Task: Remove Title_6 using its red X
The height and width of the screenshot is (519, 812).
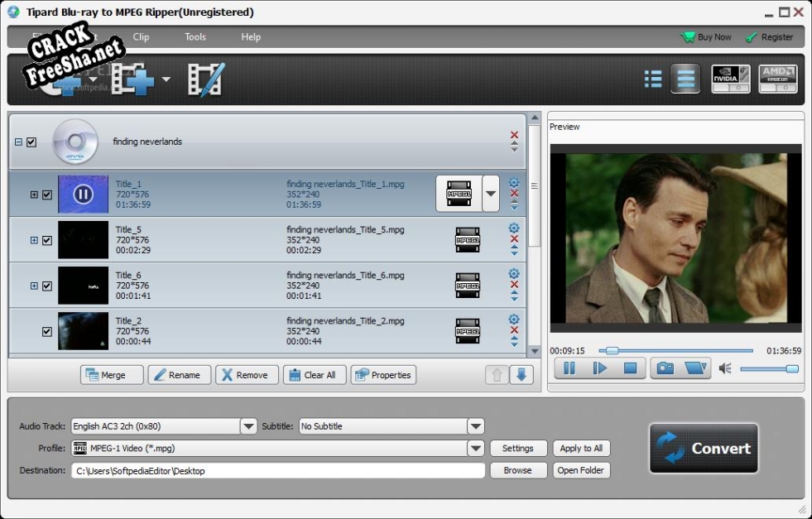Action: click(514, 284)
